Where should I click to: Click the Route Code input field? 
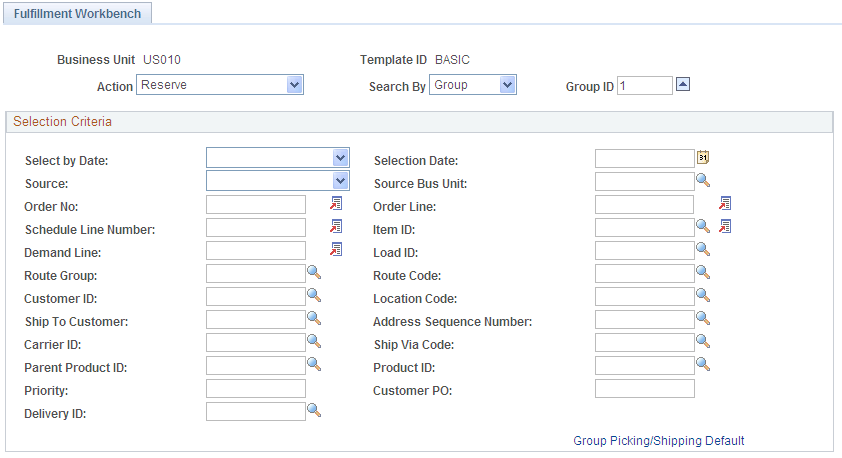pos(644,274)
